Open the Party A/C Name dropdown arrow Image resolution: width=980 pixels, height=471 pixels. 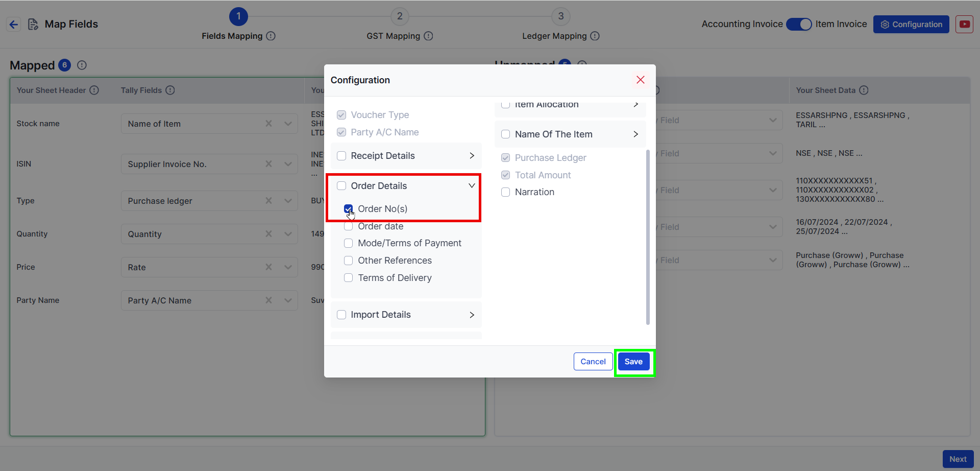click(x=288, y=300)
